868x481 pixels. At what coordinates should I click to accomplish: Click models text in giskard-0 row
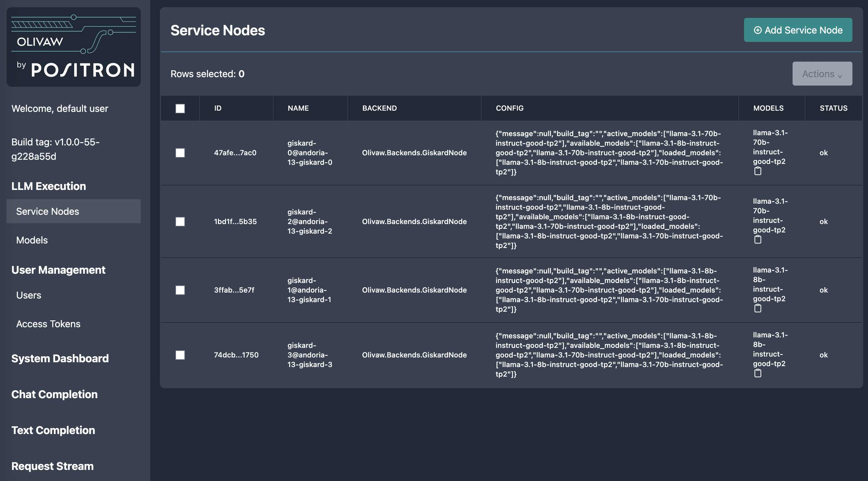770,147
